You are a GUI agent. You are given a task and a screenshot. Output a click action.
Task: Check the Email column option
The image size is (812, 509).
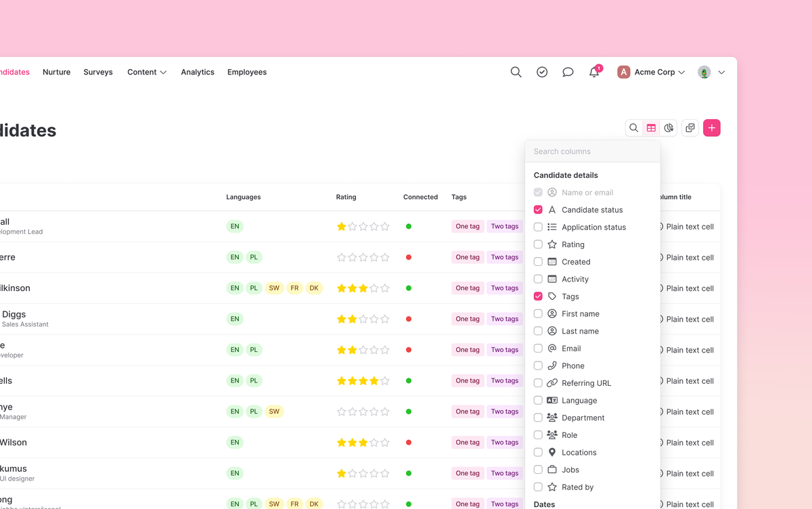[x=538, y=348]
